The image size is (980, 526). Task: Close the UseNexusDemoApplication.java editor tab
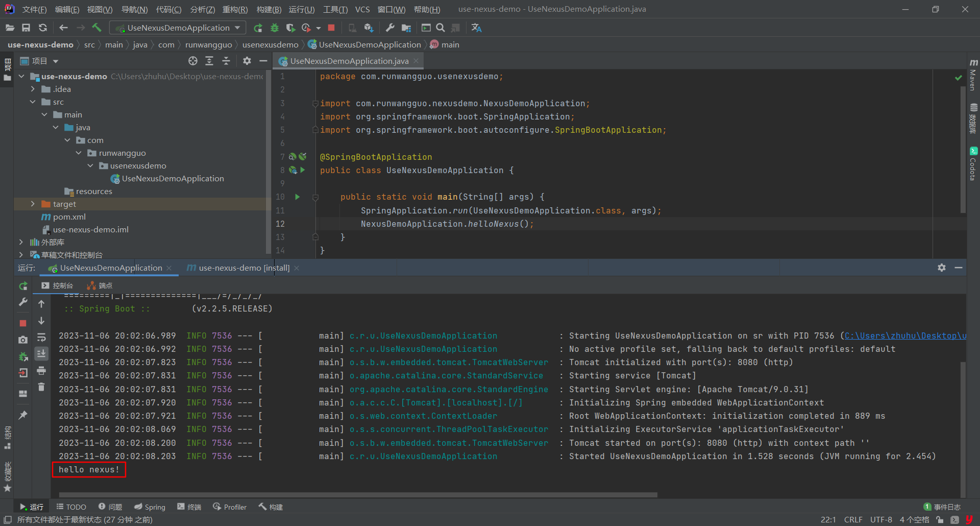[416, 61]
